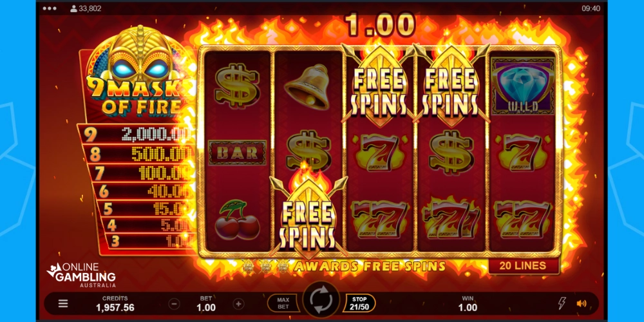Click the player count user icon
The image size is (644, 322).
click(x=74, y=8)
